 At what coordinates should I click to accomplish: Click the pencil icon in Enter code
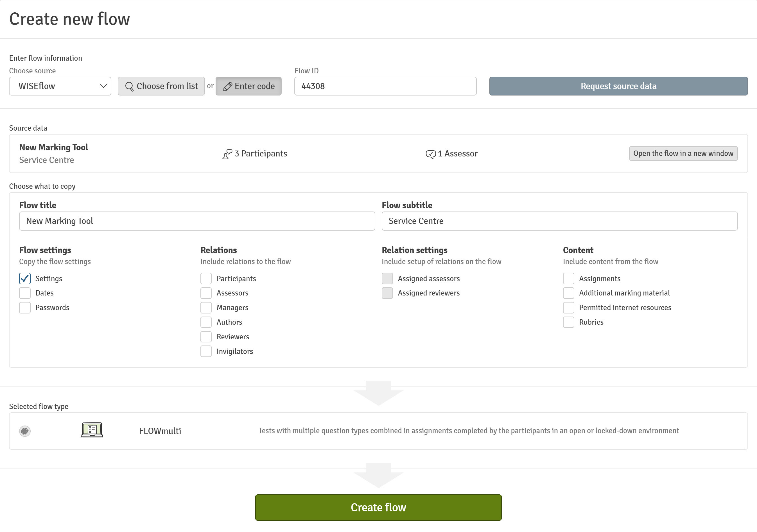coord(227,86)
